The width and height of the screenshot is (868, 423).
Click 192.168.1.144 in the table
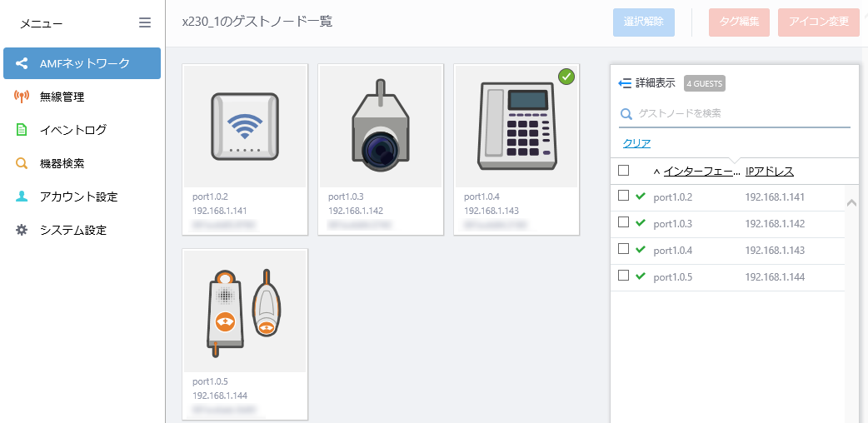pos(775,276)
